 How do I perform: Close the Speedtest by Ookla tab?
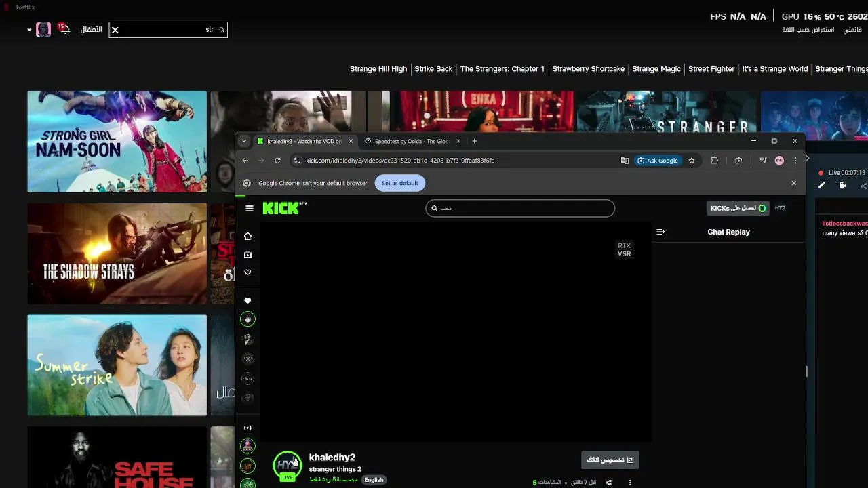458,141
